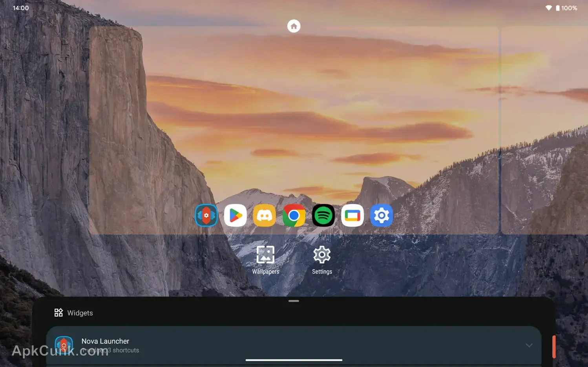Tap the Widgets panel drag handle
Image resolution: width=588 pixels, height=367 pixels.
[x=294, y=301]
